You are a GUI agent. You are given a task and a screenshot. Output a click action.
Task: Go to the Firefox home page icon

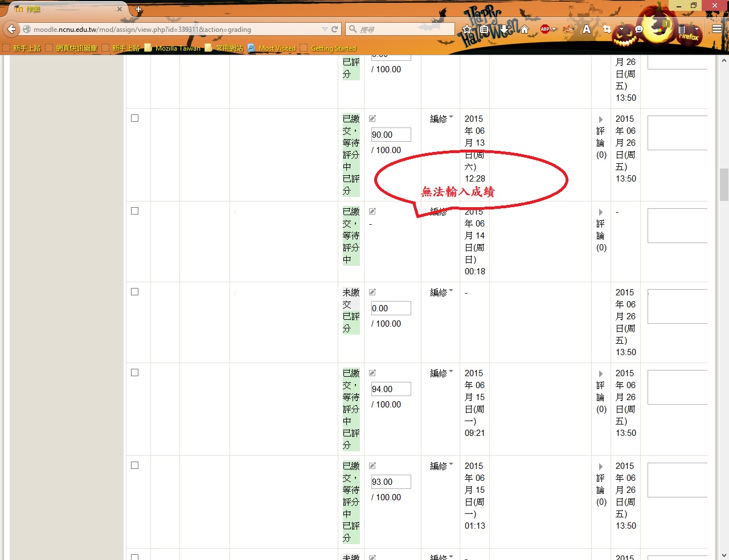525,29
